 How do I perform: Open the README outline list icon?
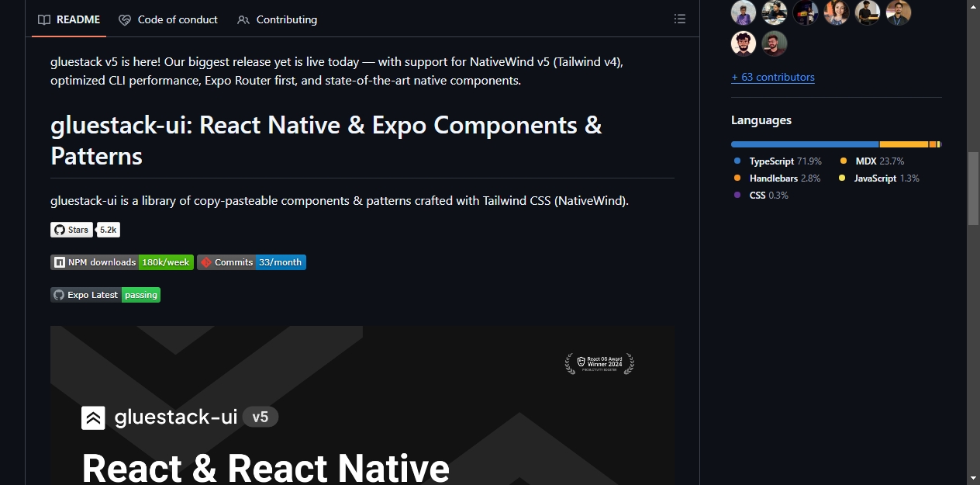point(680,19)
